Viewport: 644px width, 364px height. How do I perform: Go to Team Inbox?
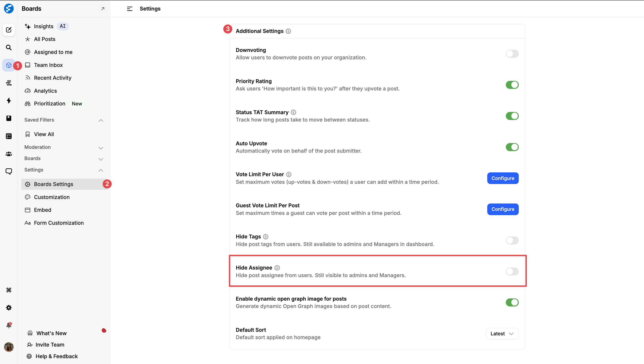pyautogui.click(x=48, y=65)
